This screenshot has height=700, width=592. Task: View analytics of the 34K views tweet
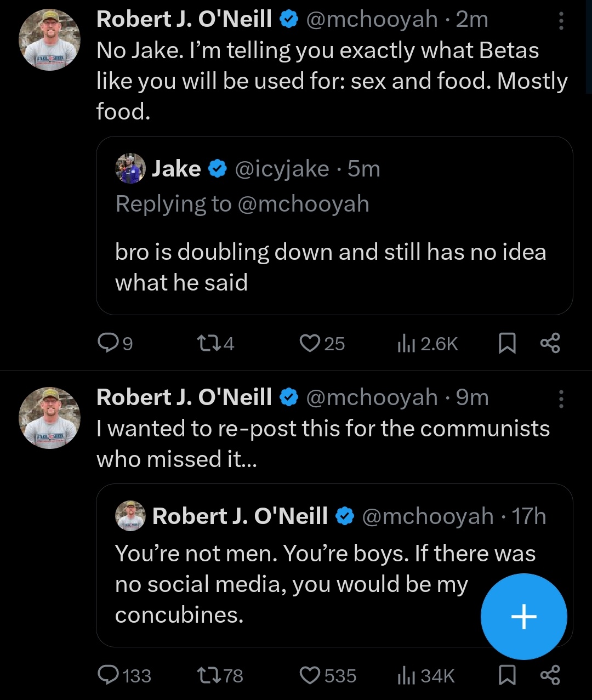(404, 675)
